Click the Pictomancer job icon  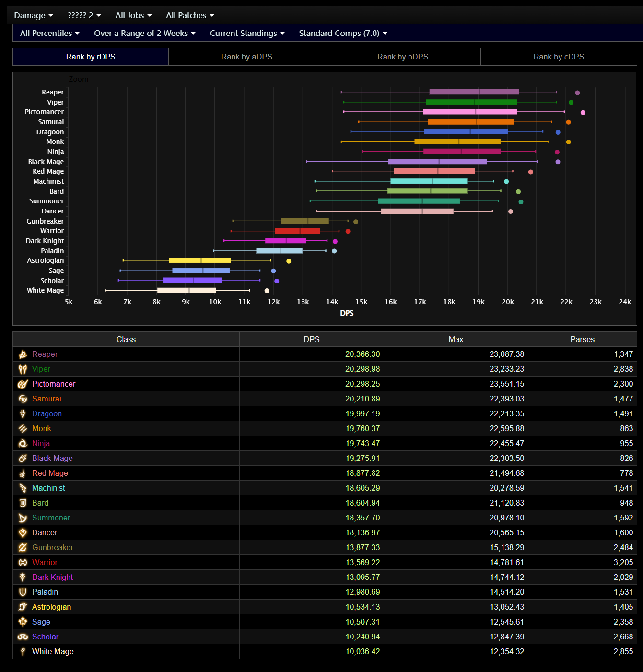pos(23,384)
